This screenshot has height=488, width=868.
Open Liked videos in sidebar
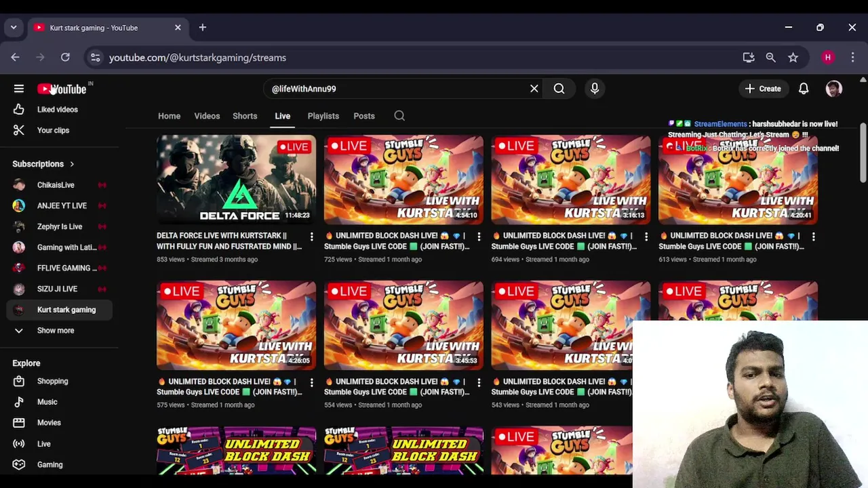[60, 109]
